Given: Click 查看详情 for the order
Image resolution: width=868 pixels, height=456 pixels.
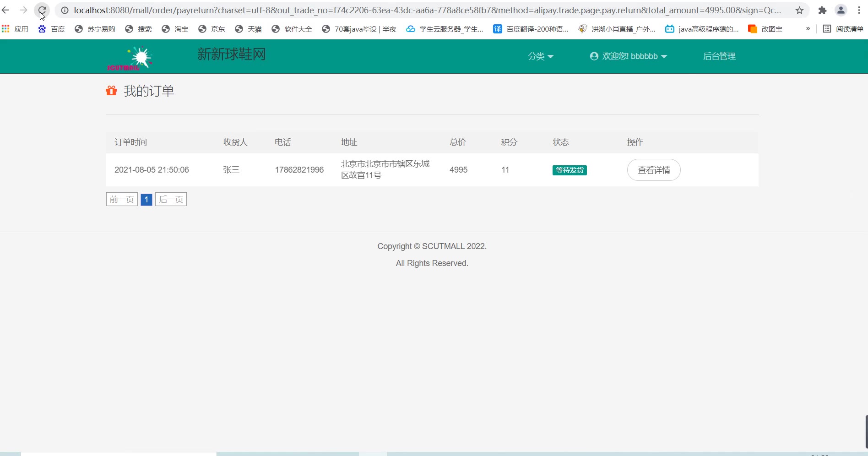Looking at the screenshot, I should [x=654, y=170].
